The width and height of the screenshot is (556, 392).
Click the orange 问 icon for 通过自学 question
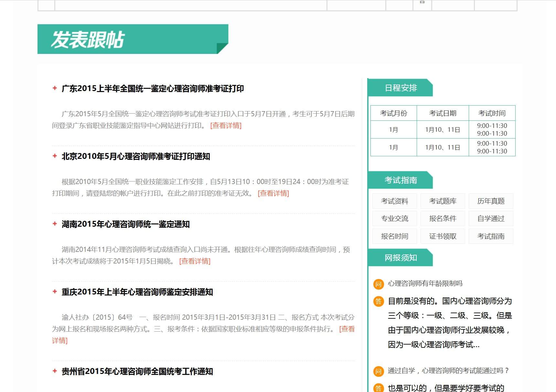pyautogui.click(x=378, y=371)
